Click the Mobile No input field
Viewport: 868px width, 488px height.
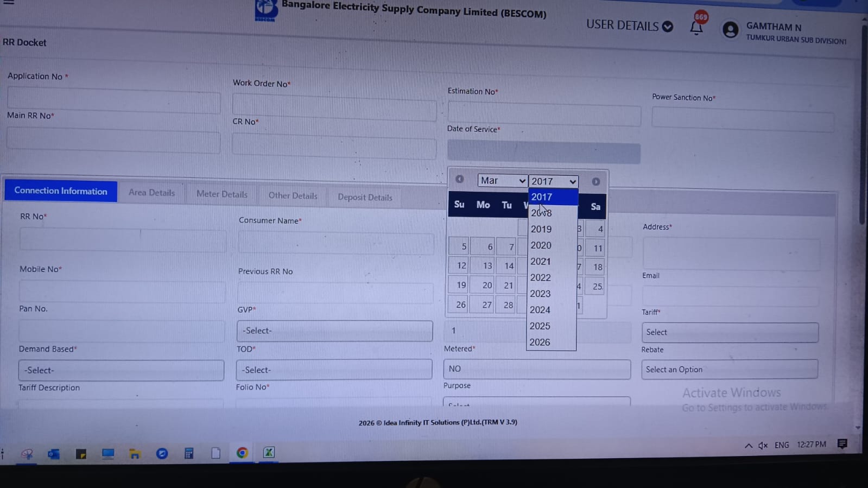[x=123, y=291]
